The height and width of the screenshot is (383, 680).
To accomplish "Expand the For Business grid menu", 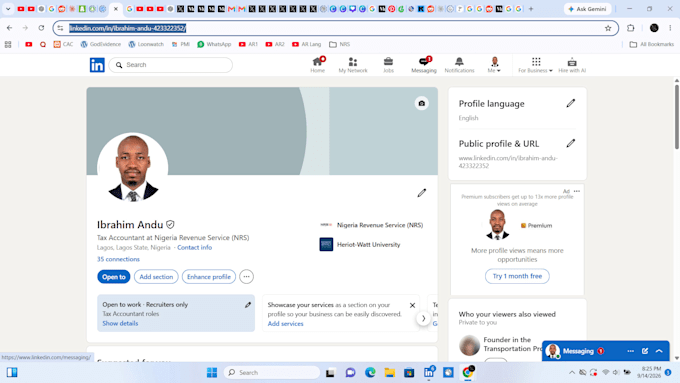I will tap(536, 65).
